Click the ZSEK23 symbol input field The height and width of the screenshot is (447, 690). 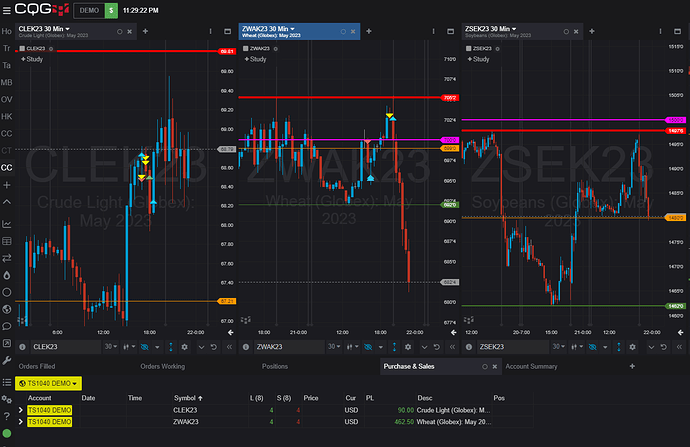coord(512,347)
